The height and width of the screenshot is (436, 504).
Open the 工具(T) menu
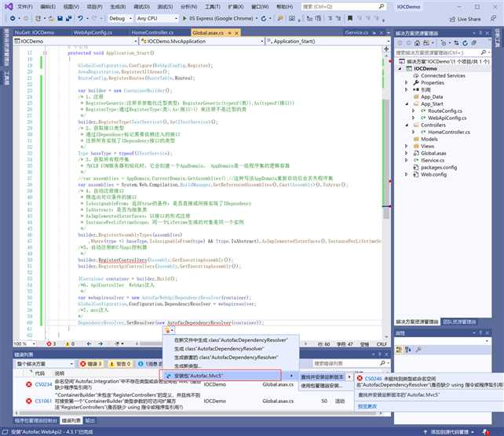[212, 6]
